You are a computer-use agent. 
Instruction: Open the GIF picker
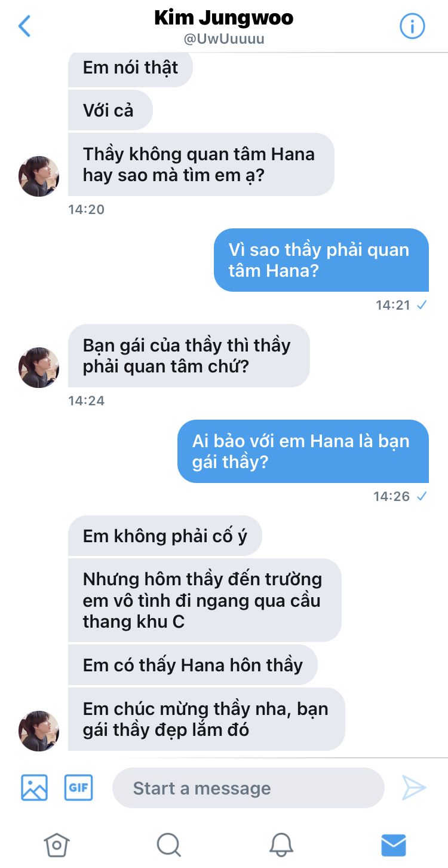click(x=79, y=787)
